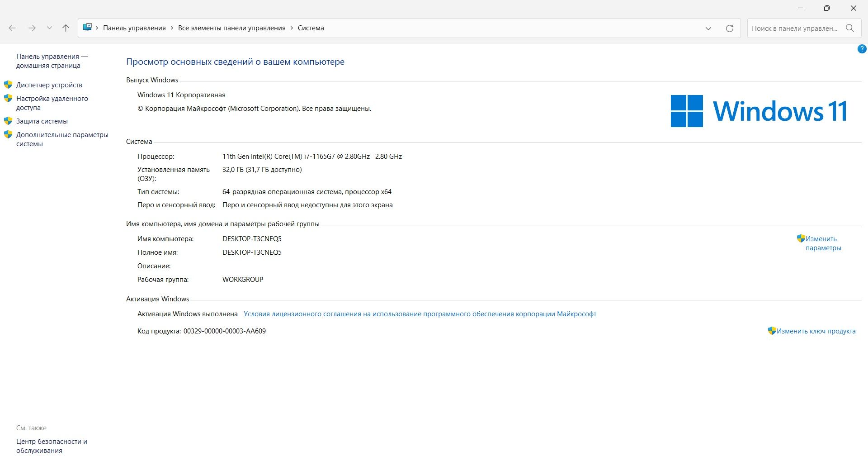Image resolution: width=868 pixels, height=466 pixels.
Task: Select computer name DESKTOP-T3CNEQ5 in Имя компьютера row
Action: point(252,239)
